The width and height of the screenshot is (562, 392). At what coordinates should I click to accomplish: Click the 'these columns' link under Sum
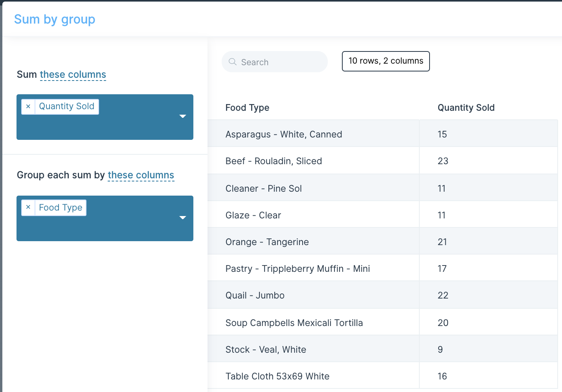73,75
